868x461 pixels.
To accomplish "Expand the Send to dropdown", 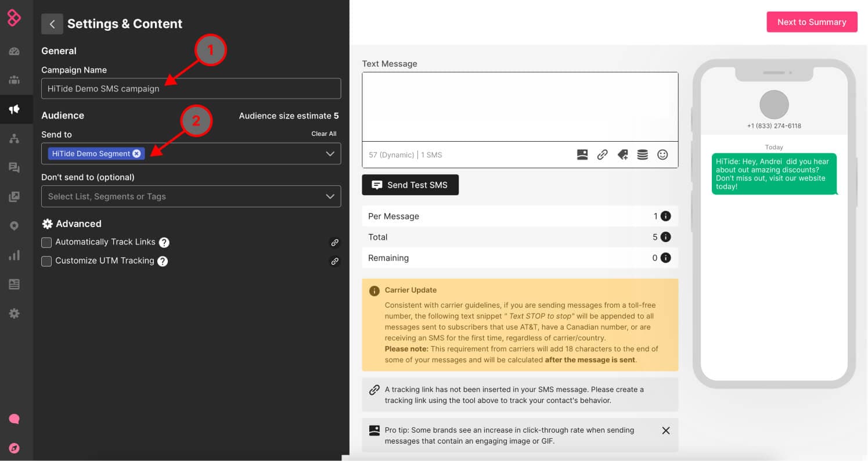I will 330,154.
